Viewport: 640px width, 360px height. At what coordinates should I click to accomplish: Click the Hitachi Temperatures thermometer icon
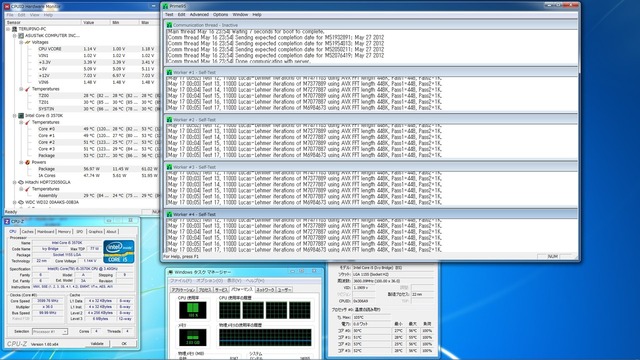click(x=28, y=189)
